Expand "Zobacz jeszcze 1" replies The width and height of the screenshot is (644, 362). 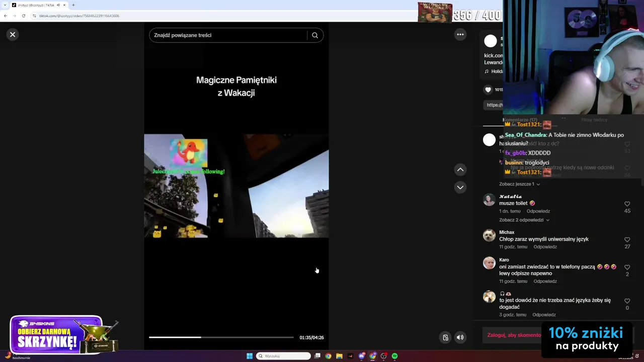(x=519, y=184)
